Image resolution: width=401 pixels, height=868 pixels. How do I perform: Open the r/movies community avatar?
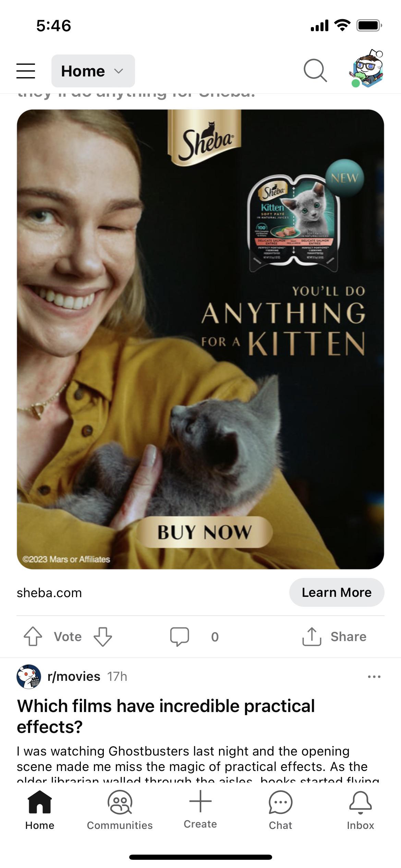(29, 677)
